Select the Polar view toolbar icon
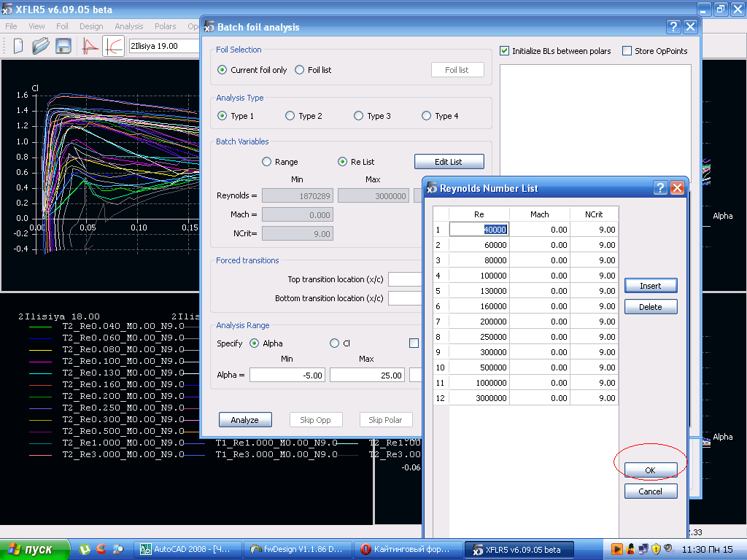 pyautogui.click(x=113, y=46)
